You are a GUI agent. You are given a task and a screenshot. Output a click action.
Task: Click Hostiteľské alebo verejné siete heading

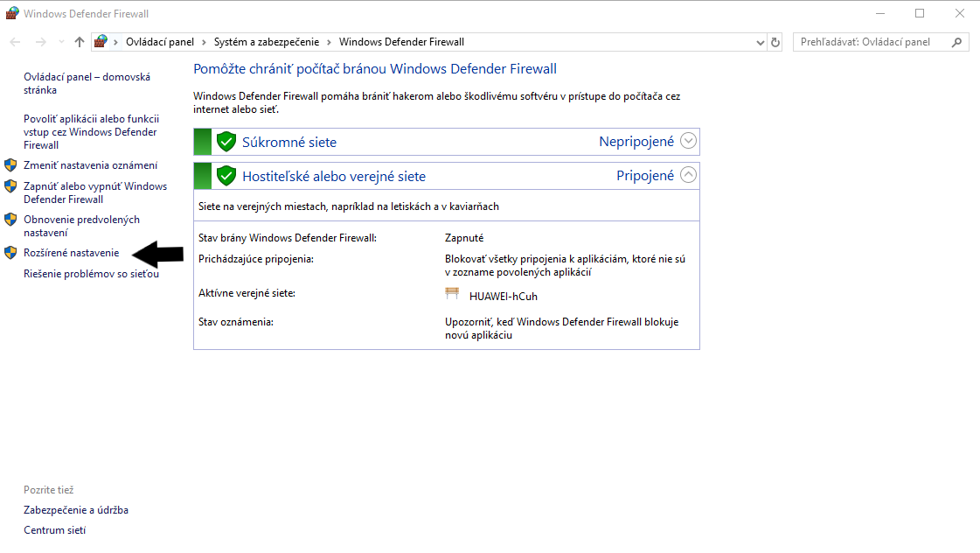334,177
